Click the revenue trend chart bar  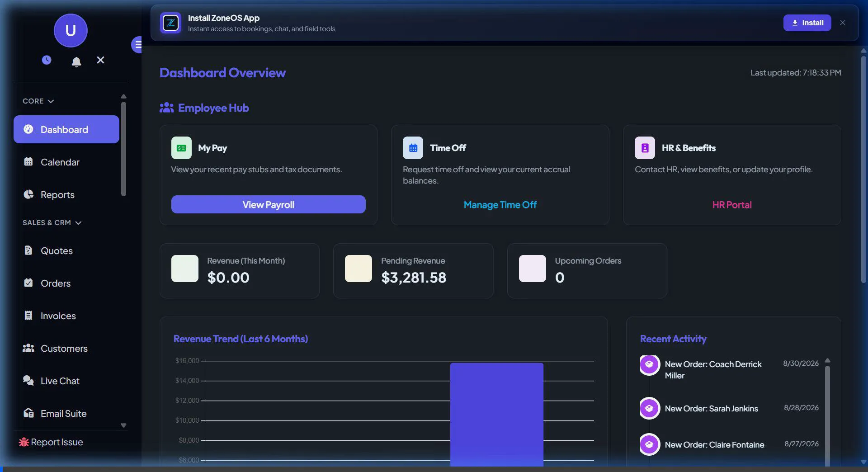(x=496, y=415)
